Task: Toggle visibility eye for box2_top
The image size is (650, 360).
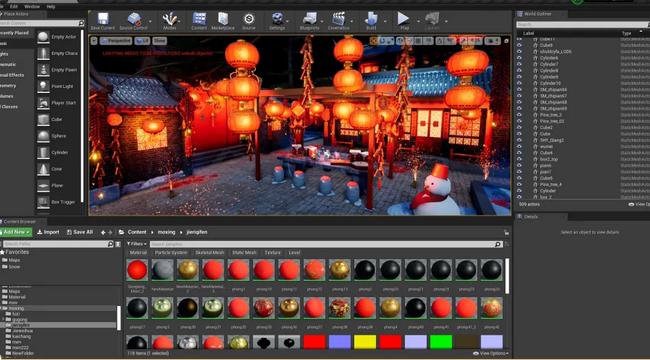Action: pyautogui.click(x=519, y=159)
